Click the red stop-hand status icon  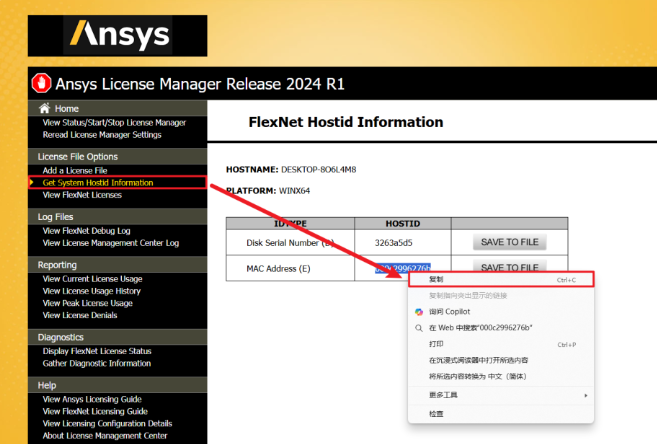coord(41,83)
